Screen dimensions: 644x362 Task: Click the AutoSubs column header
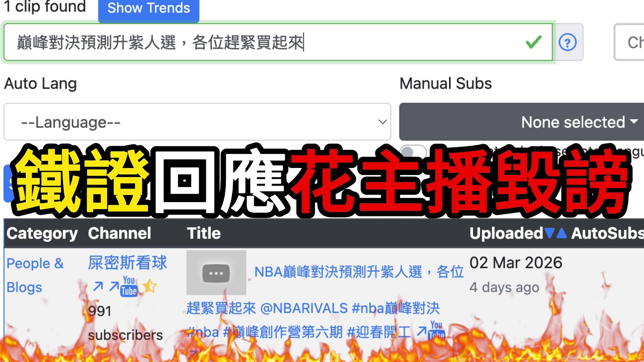coord(608,233)
